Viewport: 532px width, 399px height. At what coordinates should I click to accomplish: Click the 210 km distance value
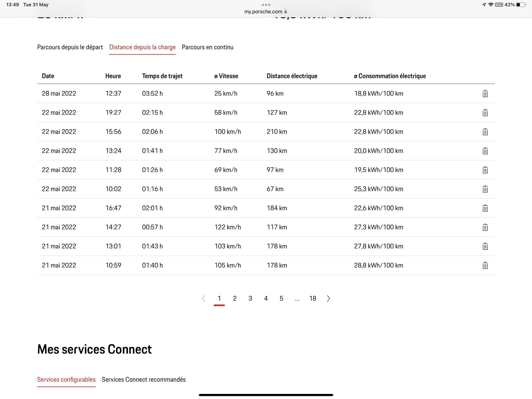click(x=277, y=131)
